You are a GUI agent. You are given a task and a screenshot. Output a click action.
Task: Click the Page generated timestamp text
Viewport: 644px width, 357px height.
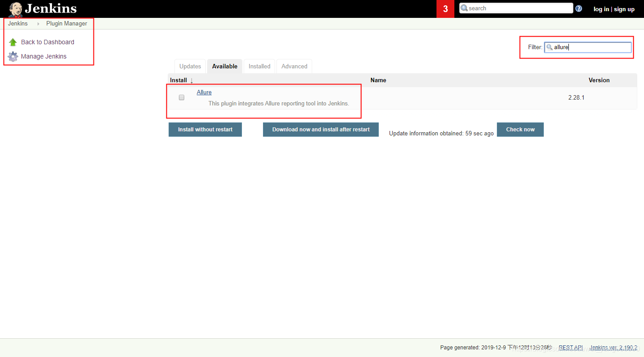coord(496,347)
